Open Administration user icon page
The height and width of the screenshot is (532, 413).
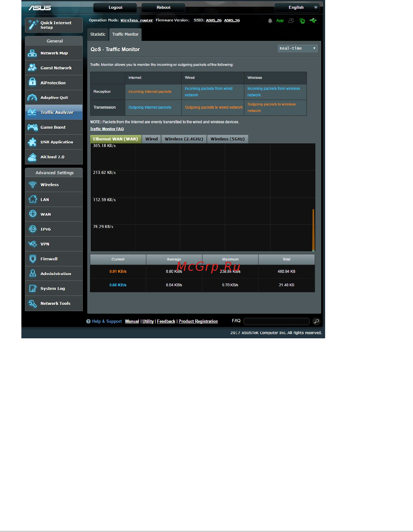[32, 273]
